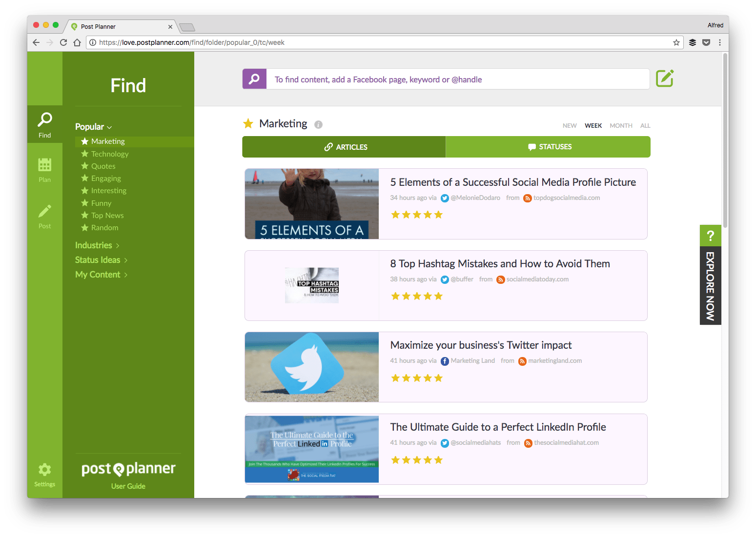Expand the My Content section
The image size is (756, 537).
(101, 275)
